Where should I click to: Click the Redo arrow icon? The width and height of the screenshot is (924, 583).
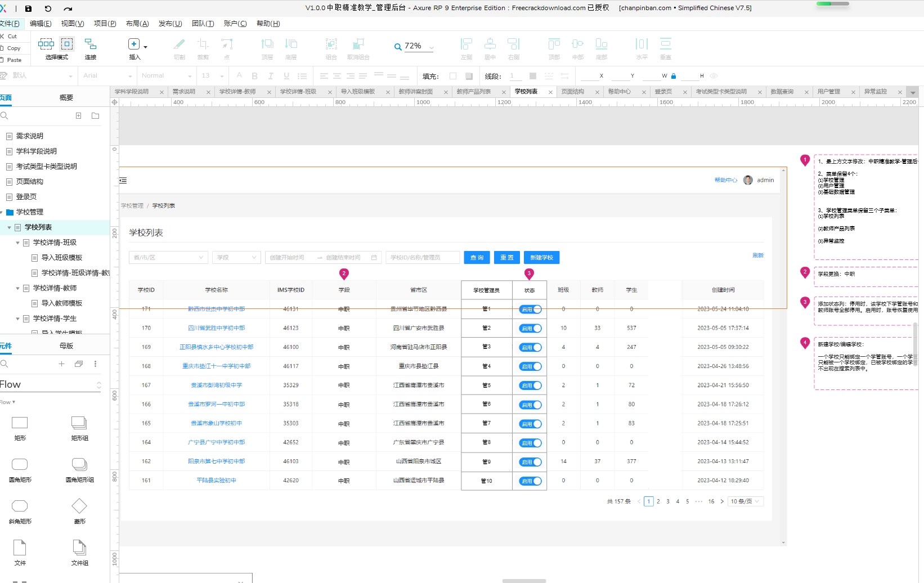pos(68,8)
